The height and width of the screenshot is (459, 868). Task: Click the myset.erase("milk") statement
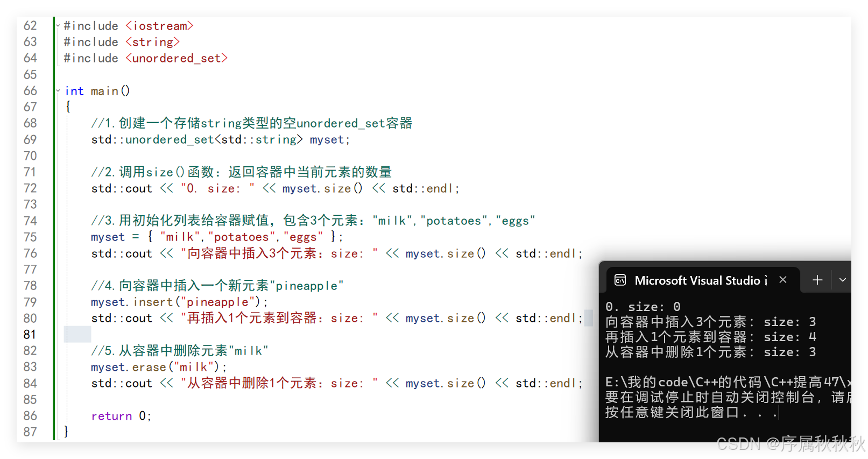pyautogui.click(x=159, y=367)
